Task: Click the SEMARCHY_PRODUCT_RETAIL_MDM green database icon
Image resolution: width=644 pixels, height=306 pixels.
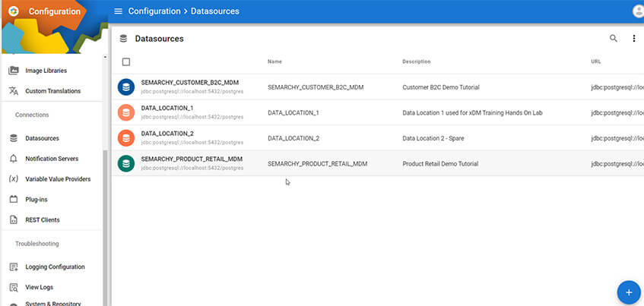Action: [125, 163]
